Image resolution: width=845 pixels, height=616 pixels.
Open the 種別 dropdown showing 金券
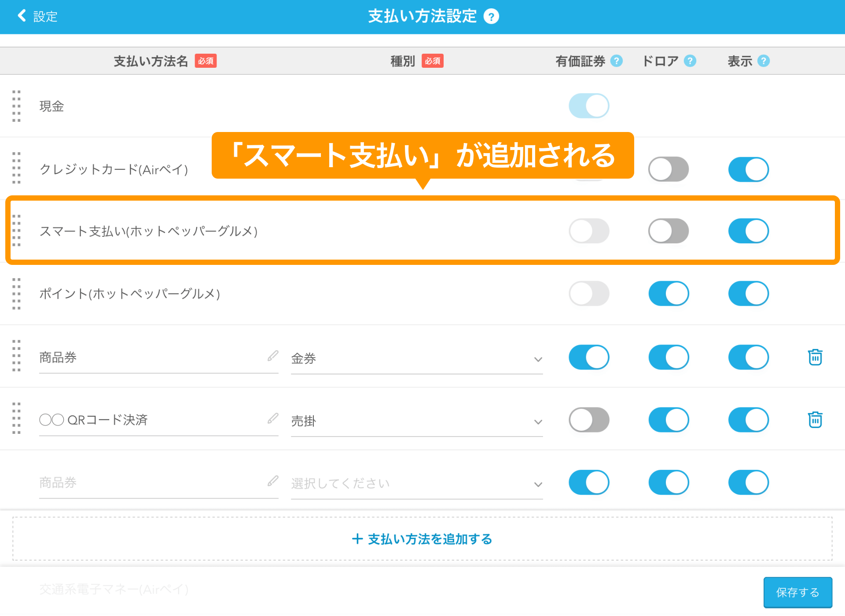coord(416,359)
